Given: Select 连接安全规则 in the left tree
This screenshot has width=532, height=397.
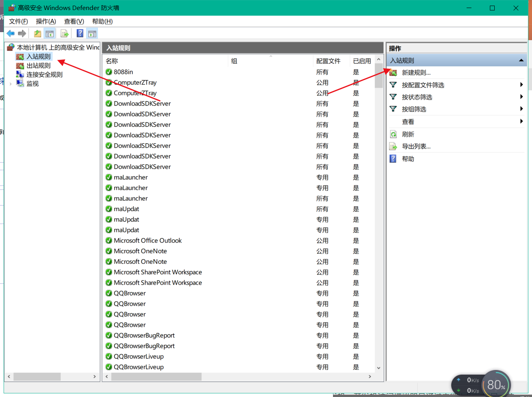Looking at the screenshot, I should pos(45,74).
